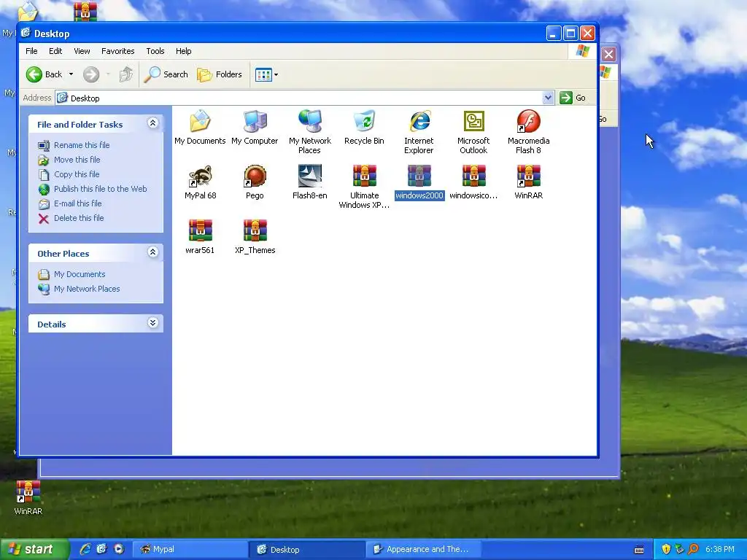Expand the Details panel
The height and width of the screenshot is (560, 747).
tap(152, 323)
